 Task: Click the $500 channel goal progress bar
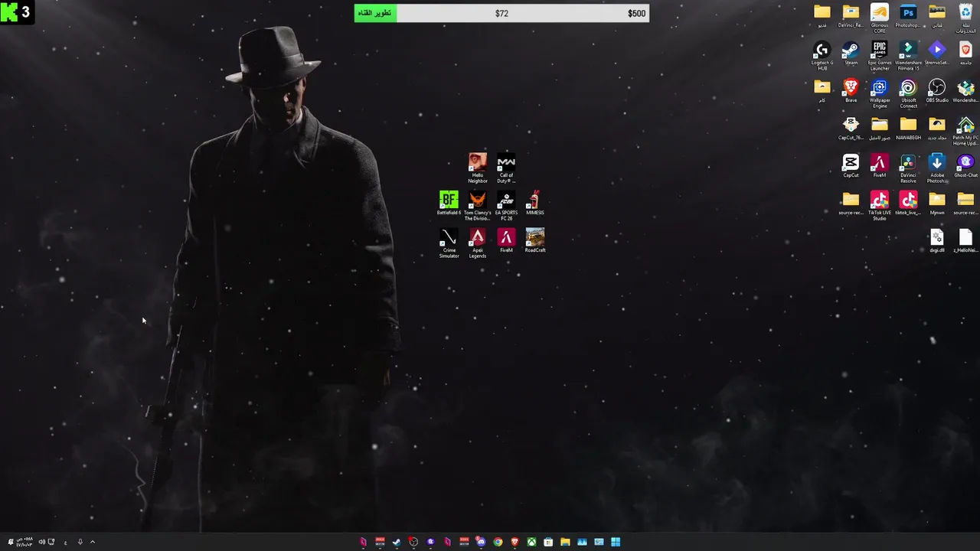501,13
